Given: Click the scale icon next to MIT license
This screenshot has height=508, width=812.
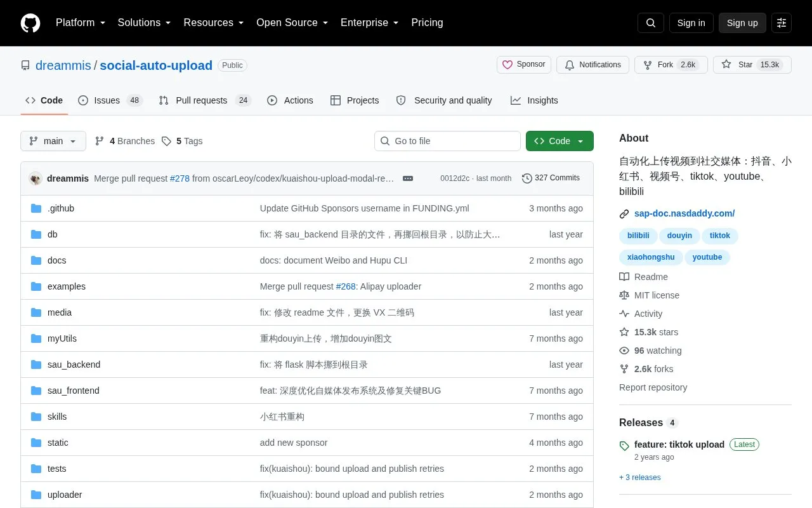Looking at the screenshot, I should click(x=624, y=295).
